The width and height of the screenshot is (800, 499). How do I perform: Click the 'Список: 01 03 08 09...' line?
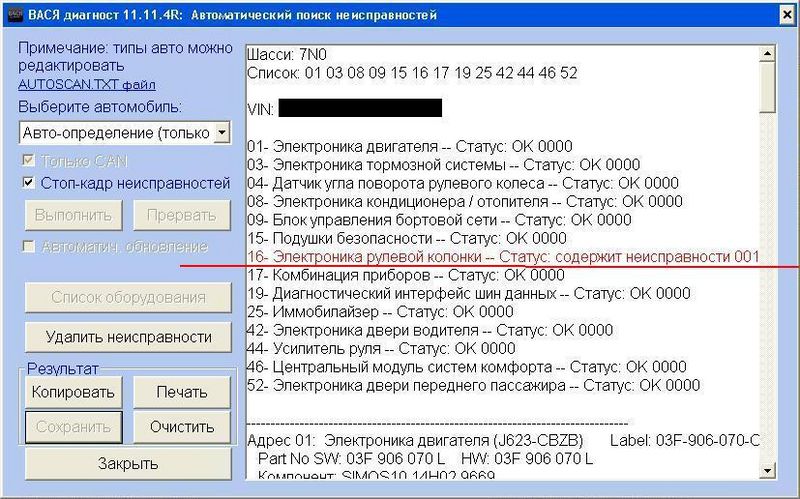pos(412,73)
